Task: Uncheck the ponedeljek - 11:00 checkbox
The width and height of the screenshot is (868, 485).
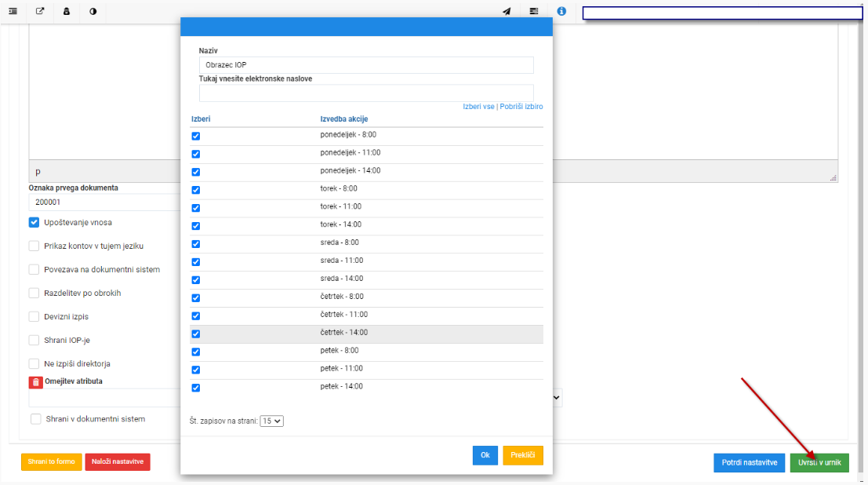Action: 196,154
